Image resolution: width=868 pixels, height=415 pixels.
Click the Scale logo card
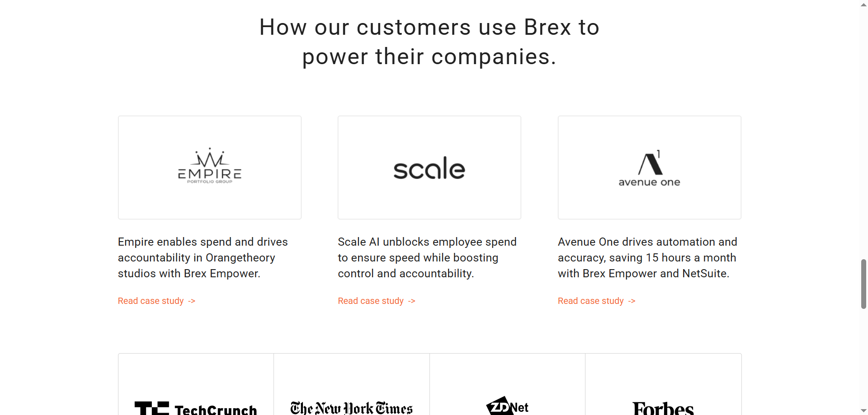point(429,168)
